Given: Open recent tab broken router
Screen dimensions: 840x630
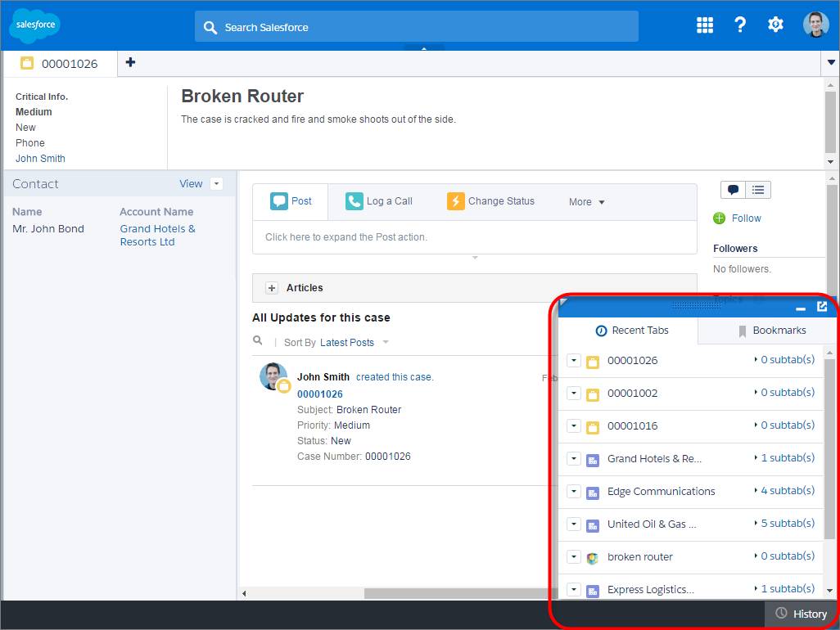Looking at the screenshot, I should 639,556.
